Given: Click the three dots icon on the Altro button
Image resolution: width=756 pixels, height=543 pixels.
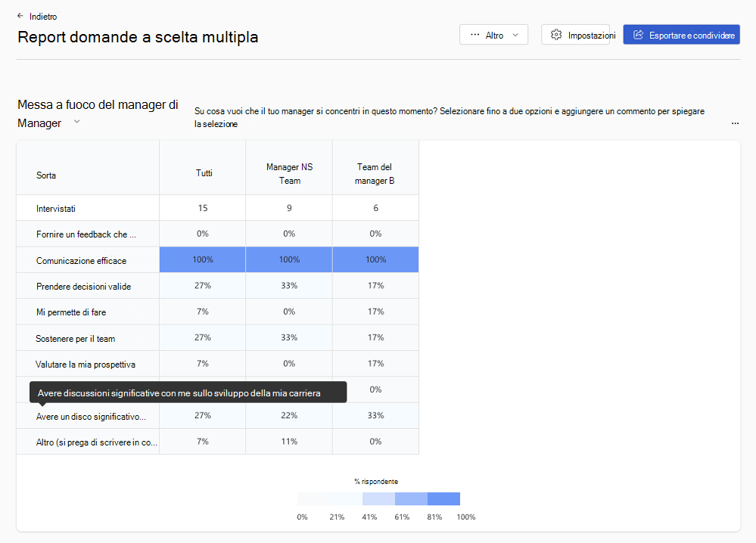Looking at the screenshot, I should click(475, 35).
